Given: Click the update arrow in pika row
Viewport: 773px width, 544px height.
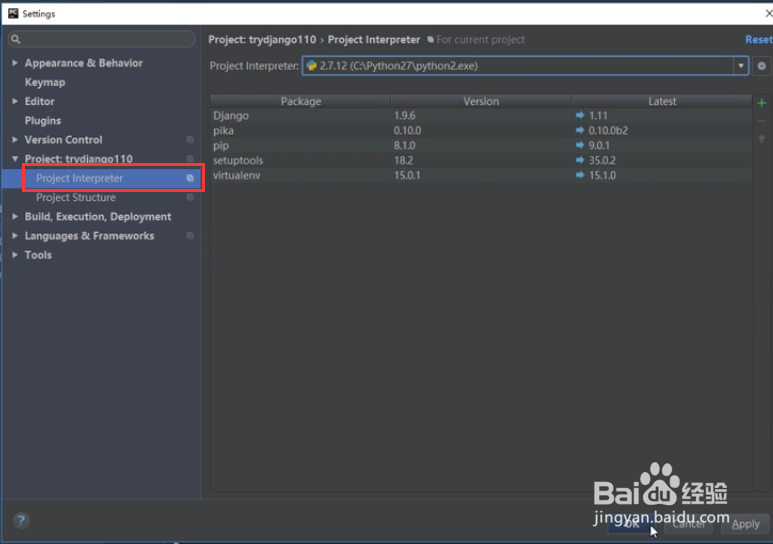Looking at the screenshot, I should [x=580, y=130].
